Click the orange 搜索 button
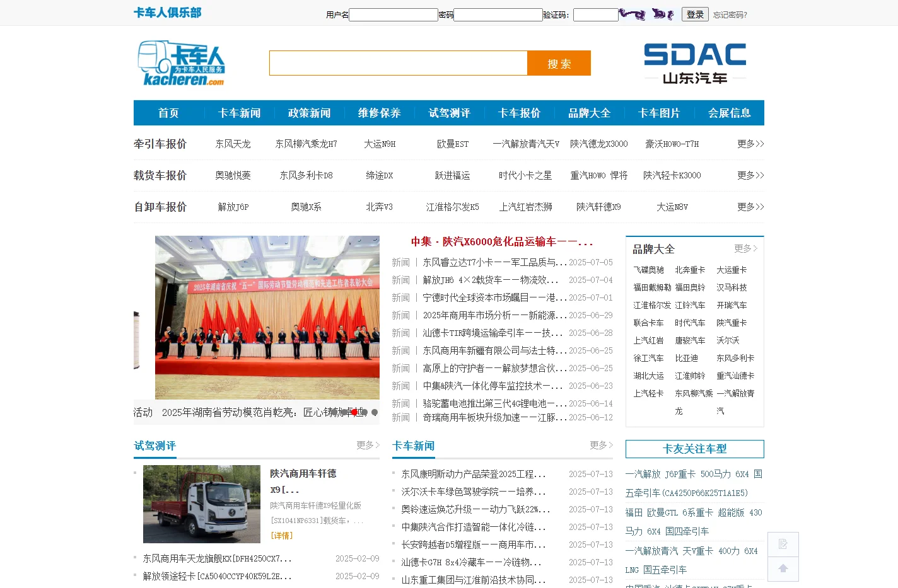This screenshot has height=588, width=898. [x=559, y=63]
